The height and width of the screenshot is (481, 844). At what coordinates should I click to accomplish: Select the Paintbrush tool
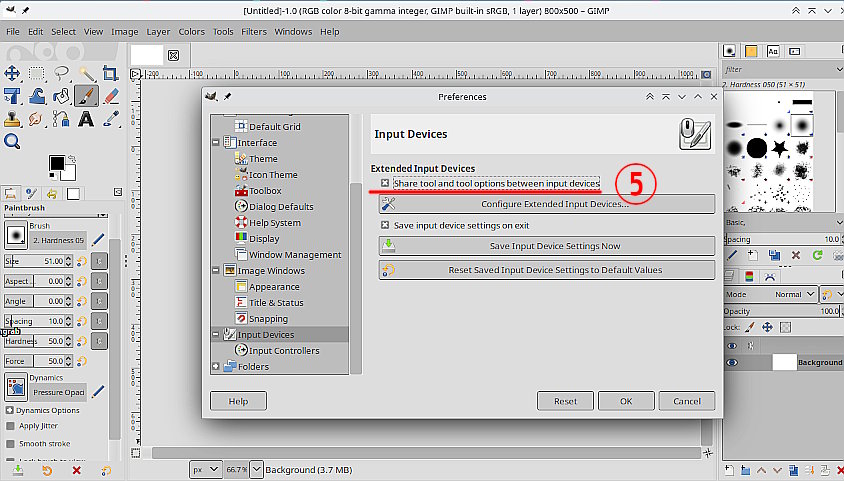pos(86,96)
